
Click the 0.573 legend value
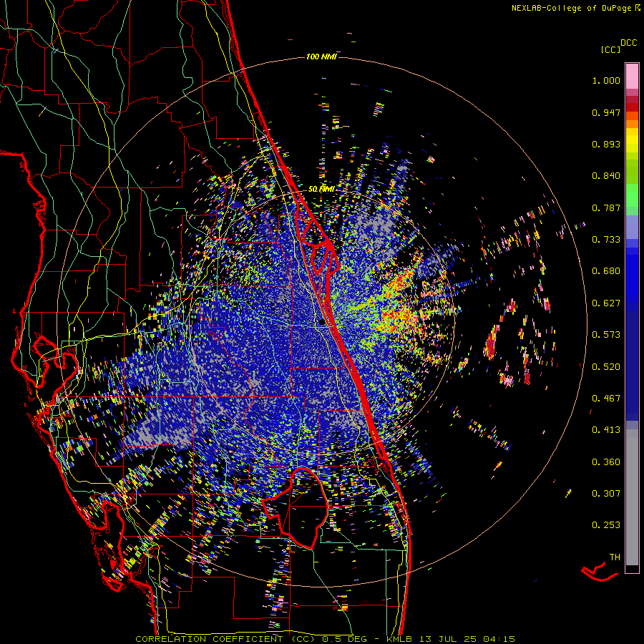606,335
